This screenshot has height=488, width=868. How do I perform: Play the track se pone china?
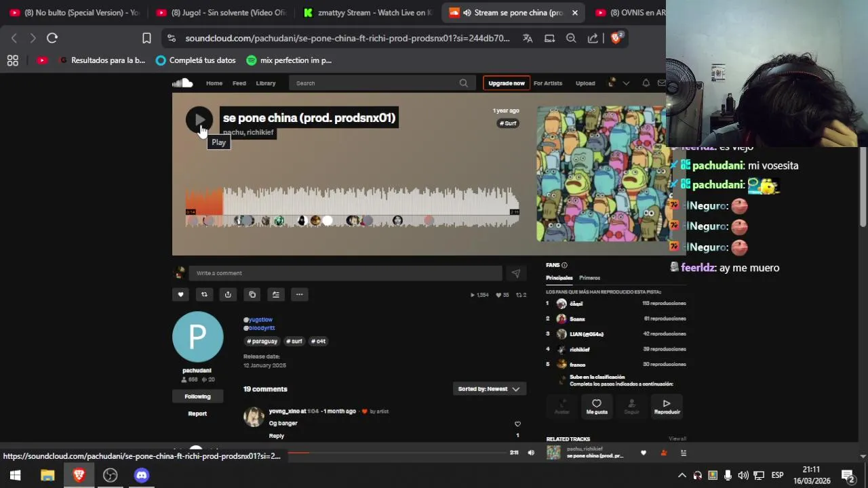(199, 120)
